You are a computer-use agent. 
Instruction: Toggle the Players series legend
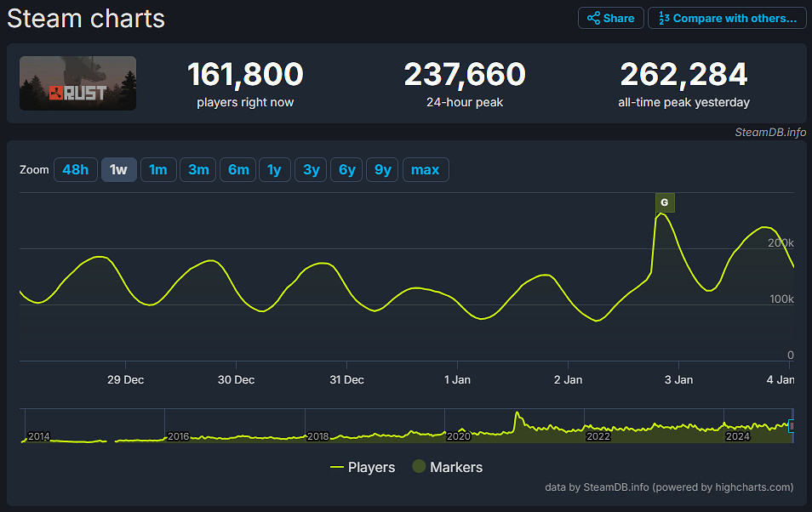pos(363,467)
